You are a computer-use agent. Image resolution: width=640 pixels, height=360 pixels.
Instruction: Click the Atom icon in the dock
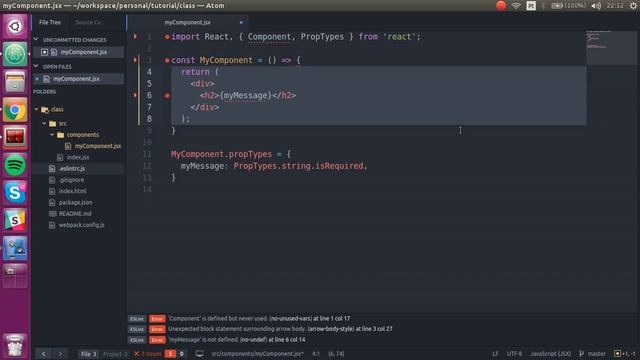pos(15,54)
